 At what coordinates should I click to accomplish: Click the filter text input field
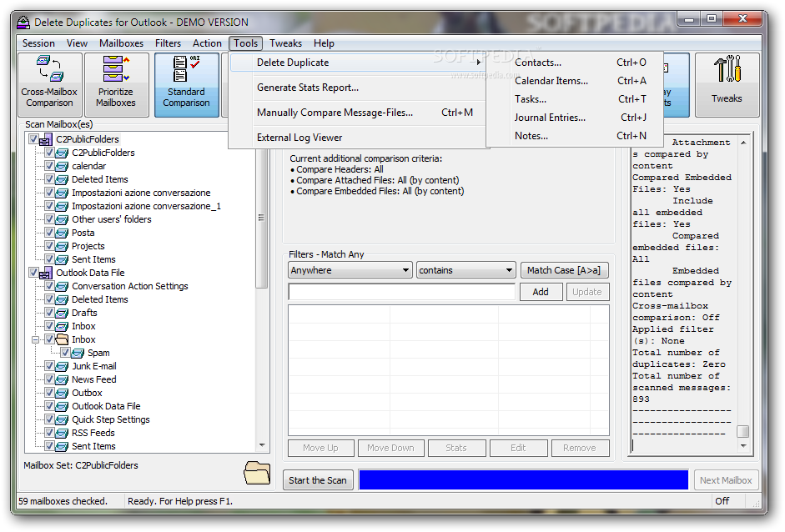402,292
